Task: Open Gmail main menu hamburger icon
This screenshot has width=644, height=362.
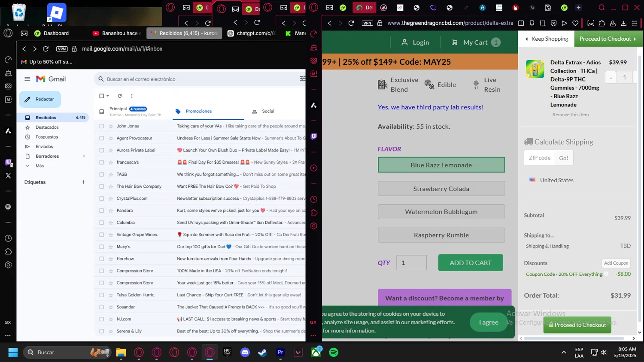Action: (x=27, y=79)
